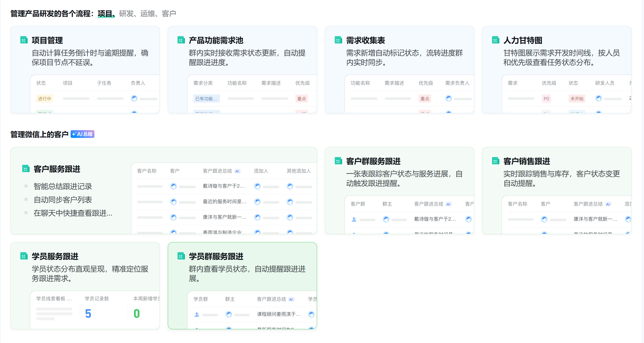Screen dimensions: 644x343
Task: Click the 进行中 status tag
Action: pyautogui.click(x=44, y=99)
